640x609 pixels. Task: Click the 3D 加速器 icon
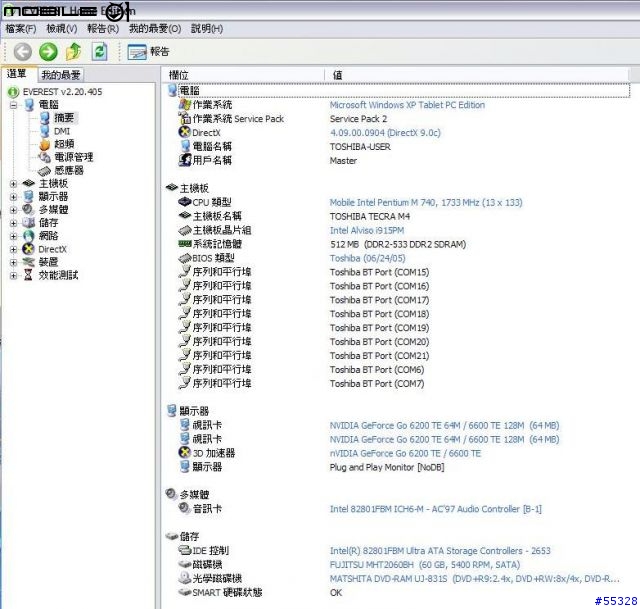pyautogui.click(x=185, y=452)
